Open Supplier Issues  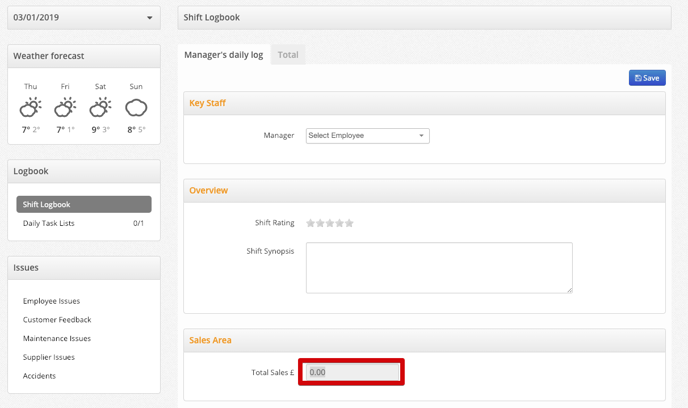49,357
